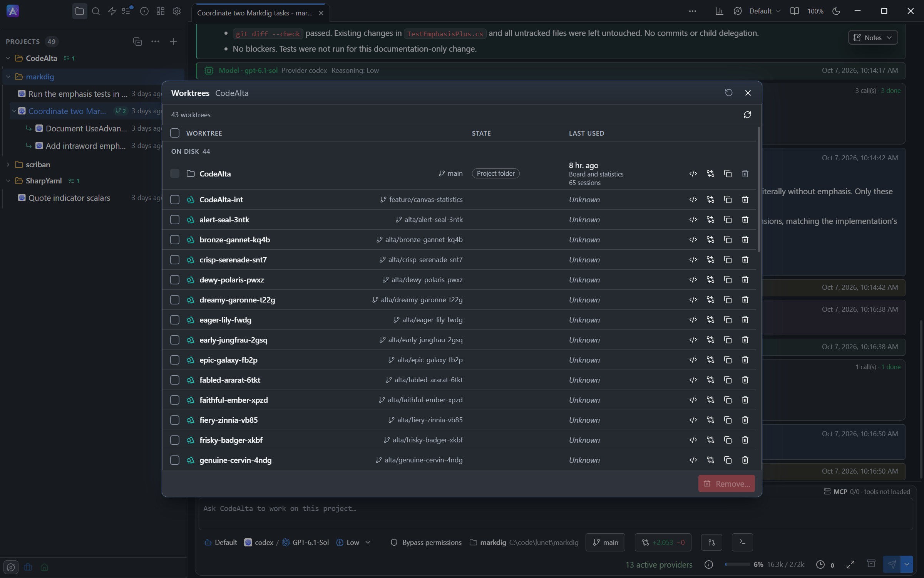The image size is (924, 578).
Task: Open projects more options ellipsis
Action: (x=155, y=41)
